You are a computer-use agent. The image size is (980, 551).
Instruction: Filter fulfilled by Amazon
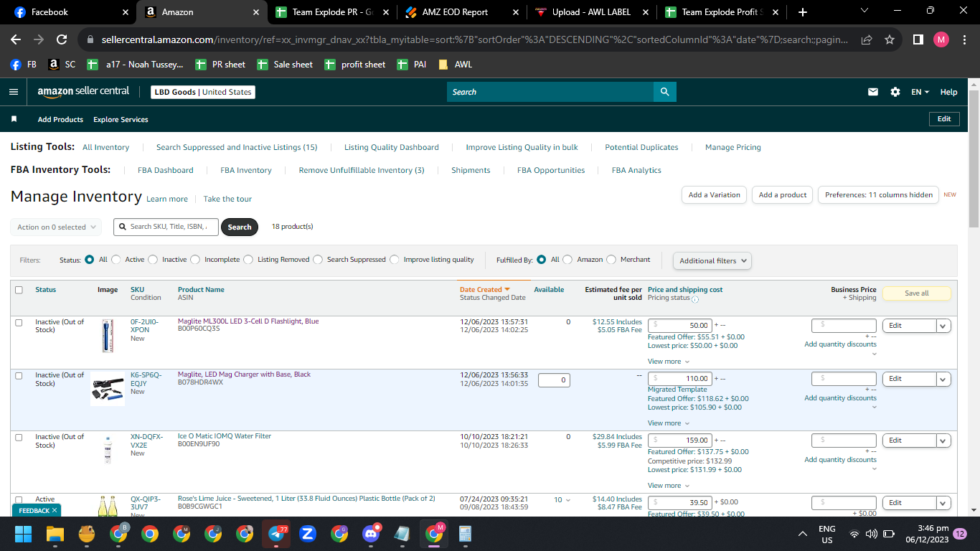[x=567, y=260]
